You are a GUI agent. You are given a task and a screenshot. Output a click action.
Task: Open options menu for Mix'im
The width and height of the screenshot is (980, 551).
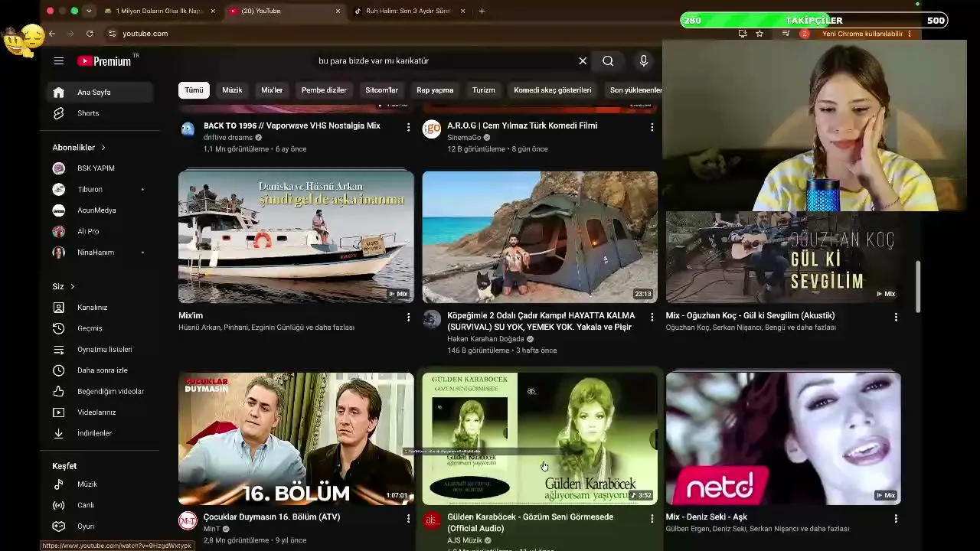point(408,317)
